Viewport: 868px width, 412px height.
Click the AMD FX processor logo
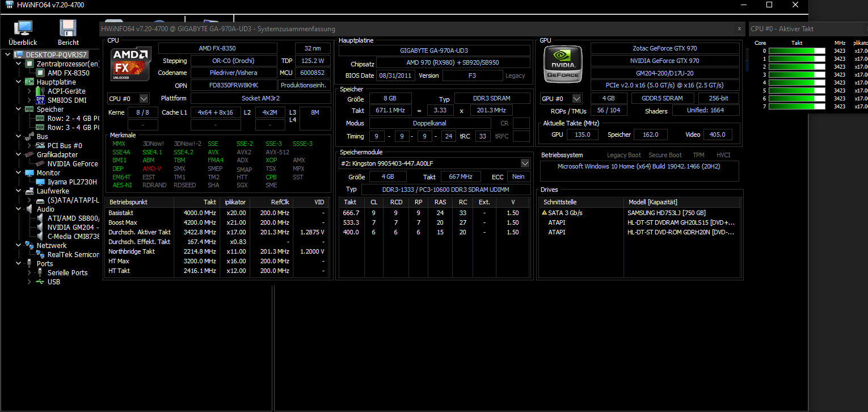(131, 64)
